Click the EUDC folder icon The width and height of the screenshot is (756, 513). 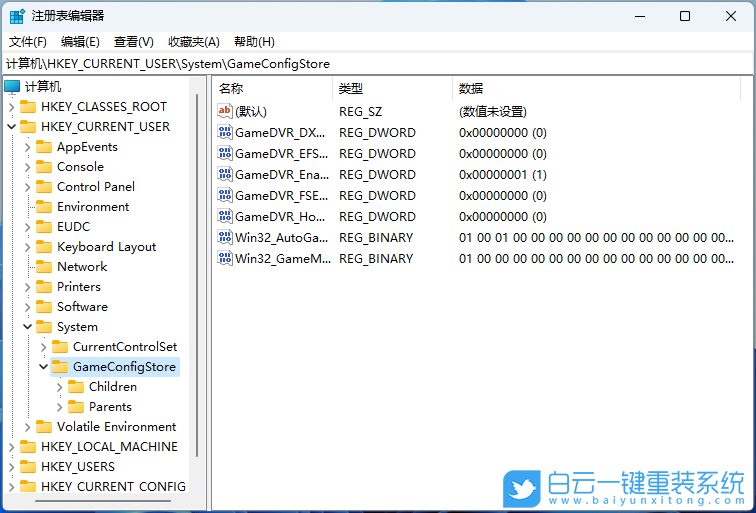[x=44, y=227]
